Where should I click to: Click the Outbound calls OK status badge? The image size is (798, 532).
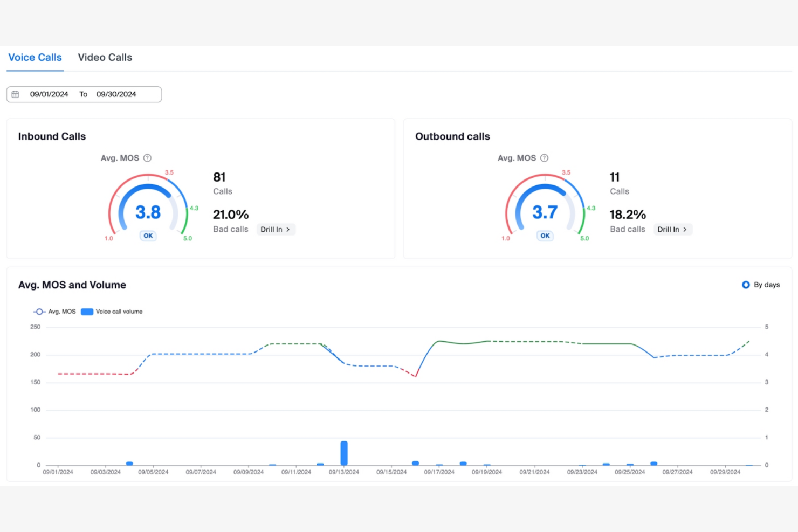(545, 236)
